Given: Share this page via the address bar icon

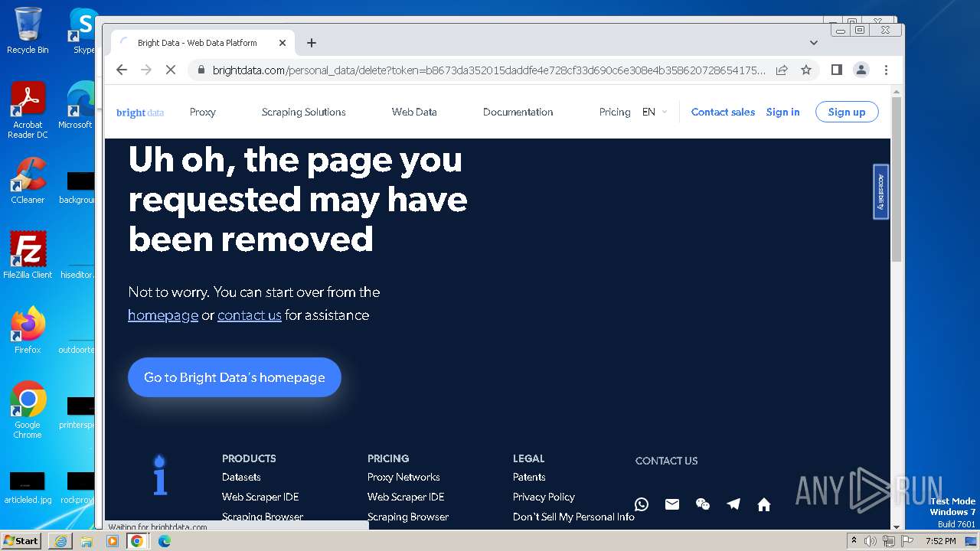Looking at the screenshot, I should pos(782,70).
